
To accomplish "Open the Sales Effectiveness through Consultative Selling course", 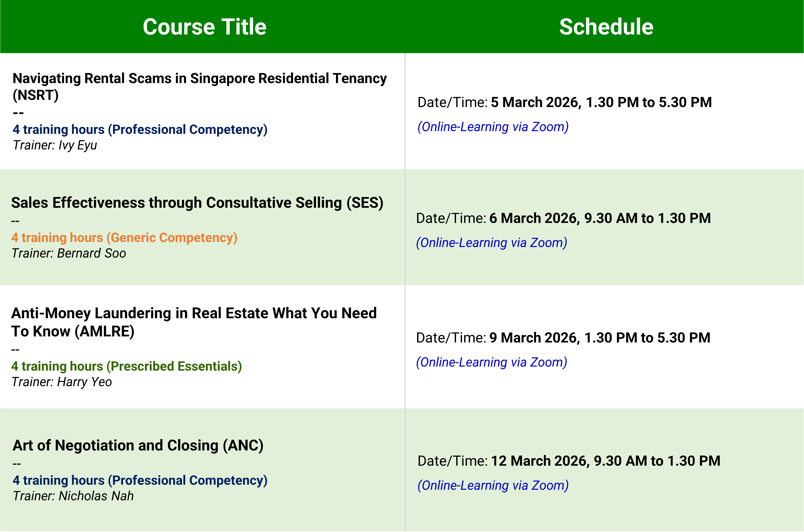I will [x=197, y=203].
